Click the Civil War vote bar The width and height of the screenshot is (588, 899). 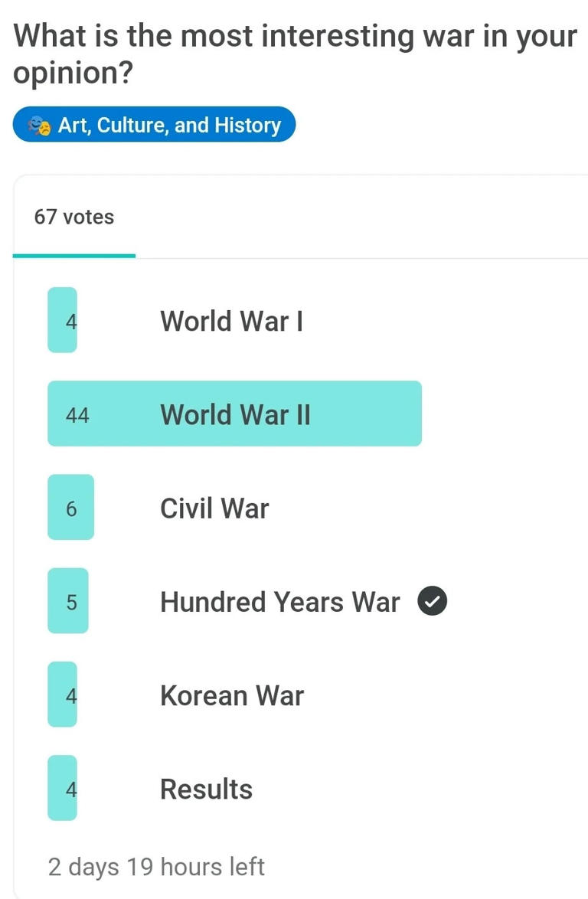click(70, 508)
